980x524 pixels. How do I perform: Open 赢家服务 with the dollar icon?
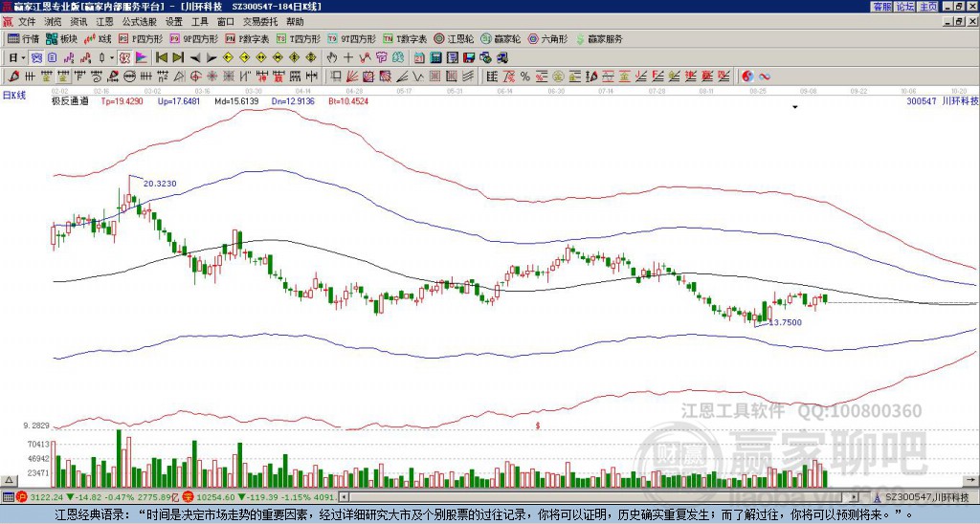pos(599,38)
